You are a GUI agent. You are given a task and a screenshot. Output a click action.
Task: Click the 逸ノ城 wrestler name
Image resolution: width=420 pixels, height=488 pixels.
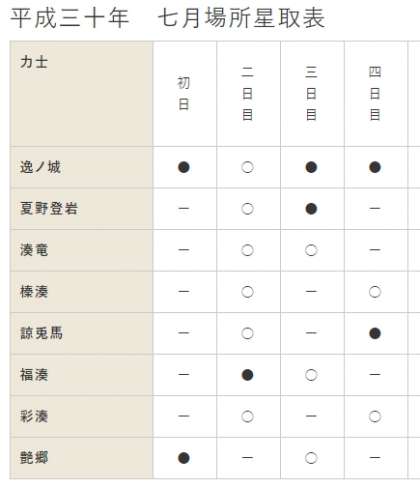click(x=40, y=167)
